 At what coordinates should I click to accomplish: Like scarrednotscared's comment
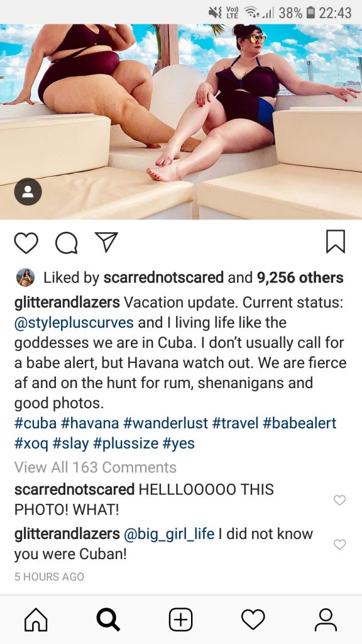[339, 500]
